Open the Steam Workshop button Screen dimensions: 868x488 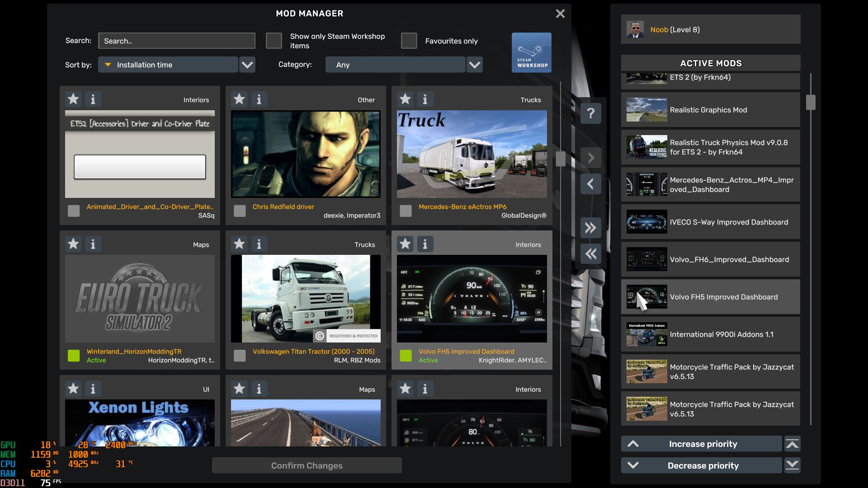pyautogui.click(x=531, y=52)
